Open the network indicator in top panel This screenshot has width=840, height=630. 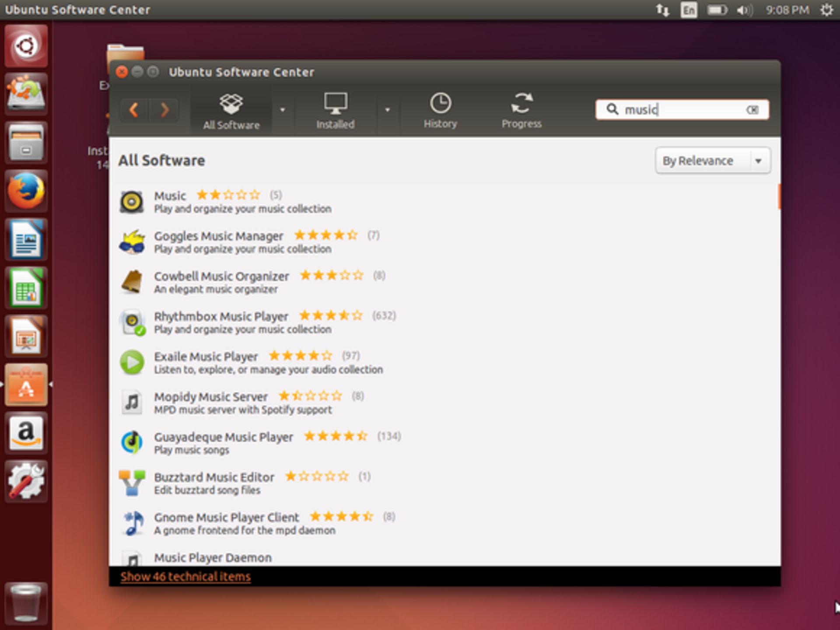[x=662, y=10]
